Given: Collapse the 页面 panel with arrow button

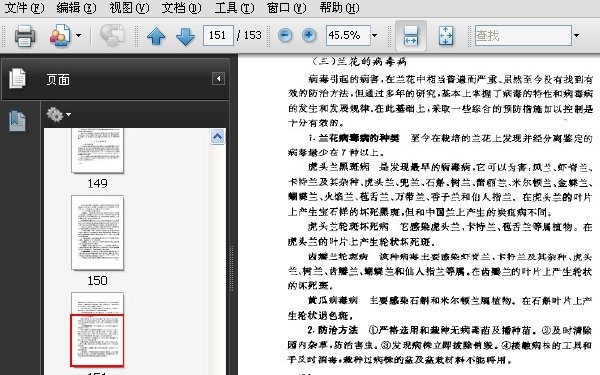Looking at the screenshot, I should [x=218, y=79].
